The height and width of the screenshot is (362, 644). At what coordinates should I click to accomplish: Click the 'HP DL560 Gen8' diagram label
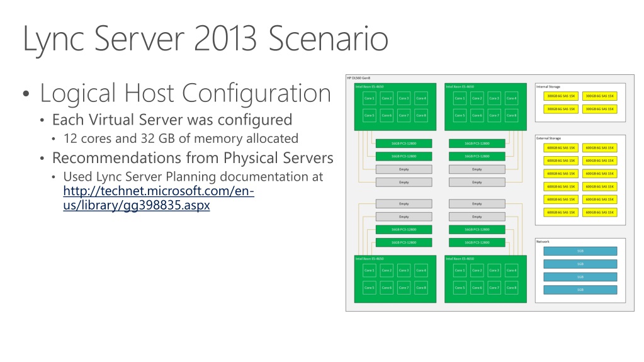click(359, 77)
